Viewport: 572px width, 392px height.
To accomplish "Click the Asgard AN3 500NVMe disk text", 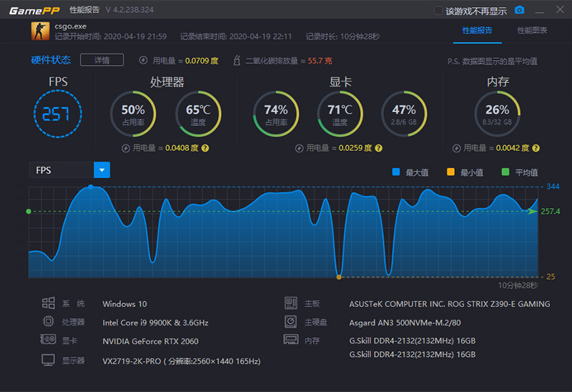I will click(405, 323).
